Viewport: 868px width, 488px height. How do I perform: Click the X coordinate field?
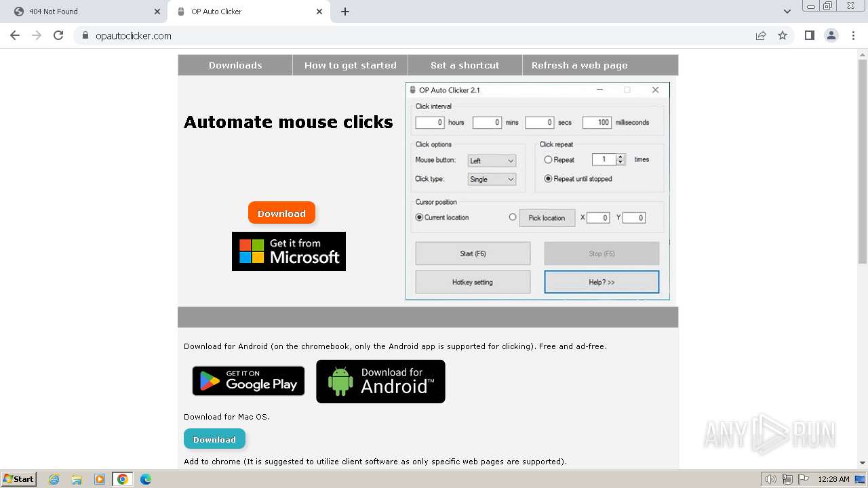click(x=598, y=218)
